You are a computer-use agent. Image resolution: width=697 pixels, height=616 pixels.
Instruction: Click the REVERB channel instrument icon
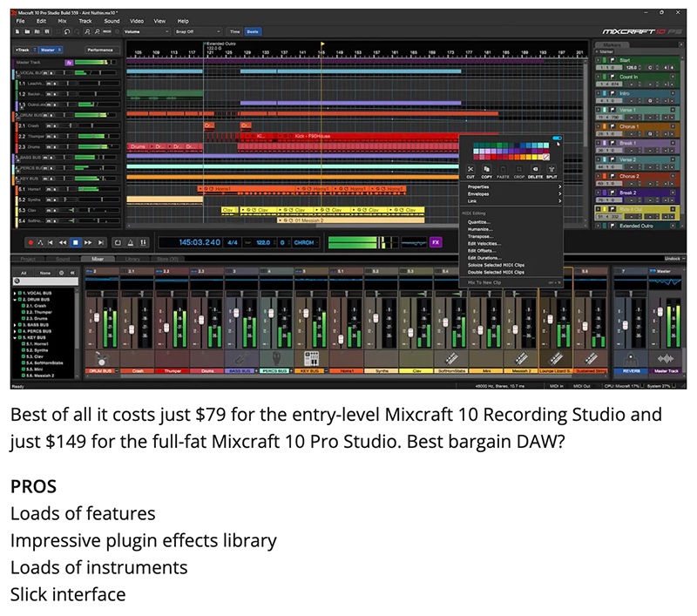(x=630, y=358)
